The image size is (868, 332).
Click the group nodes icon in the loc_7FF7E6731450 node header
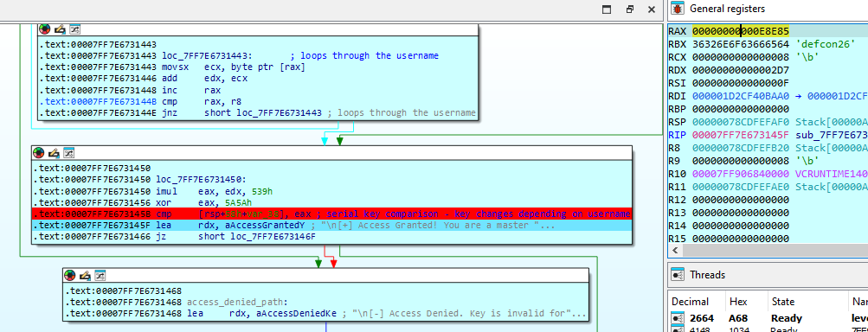click(68, 153)
